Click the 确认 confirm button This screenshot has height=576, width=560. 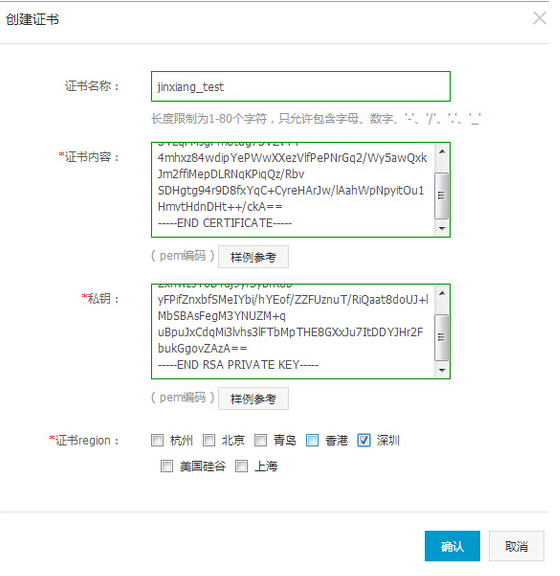452,546
